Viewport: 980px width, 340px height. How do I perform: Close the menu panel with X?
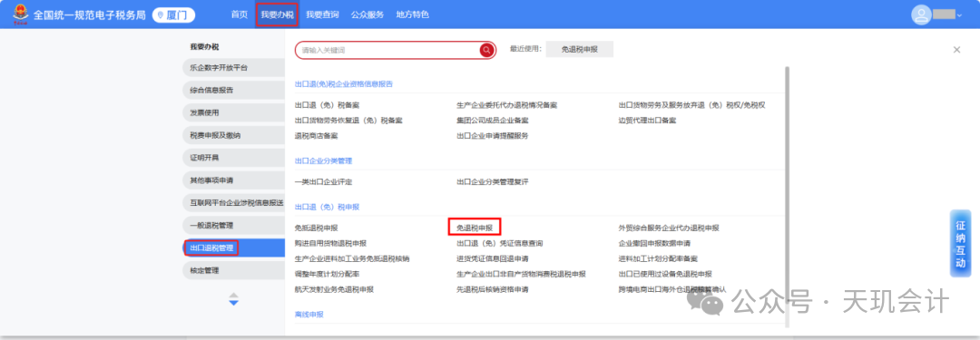956,50
